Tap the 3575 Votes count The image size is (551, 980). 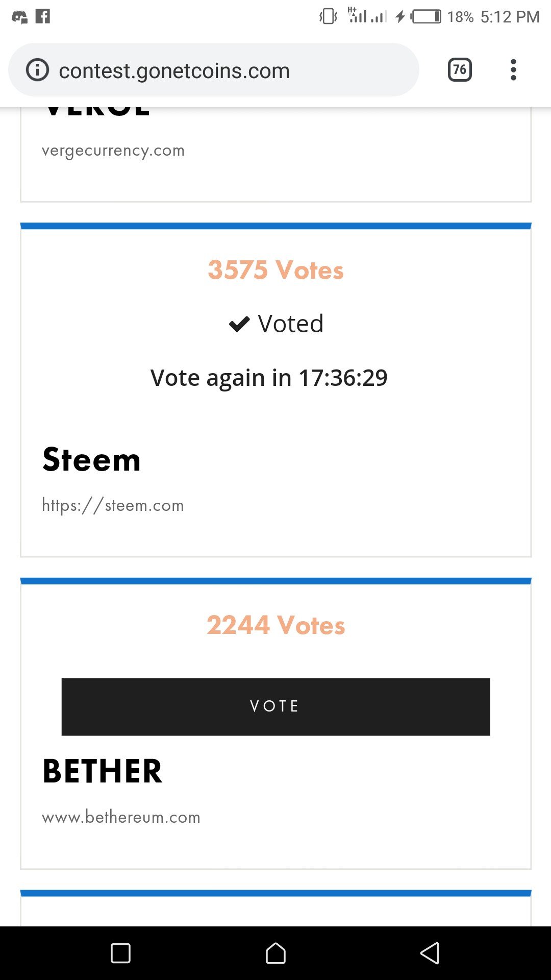point(275,269)
